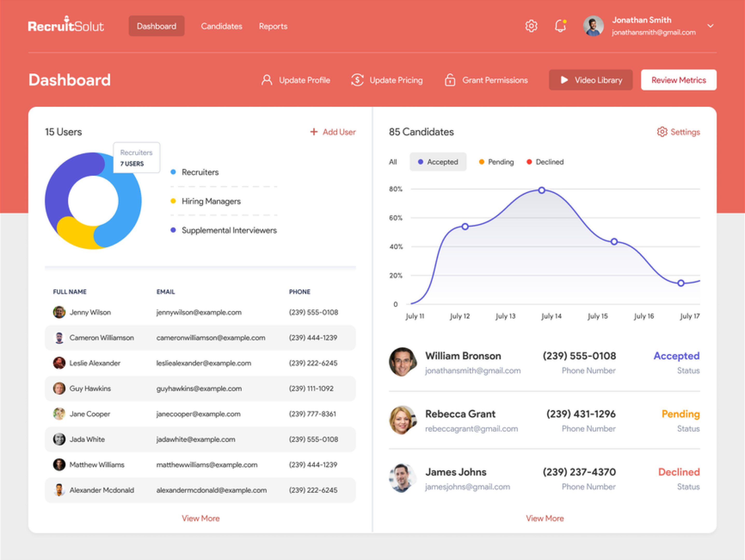This screenshot has height=560, width=745.
Task: Click the Grant Permissions lock icon
Action: tap(450, 80)
